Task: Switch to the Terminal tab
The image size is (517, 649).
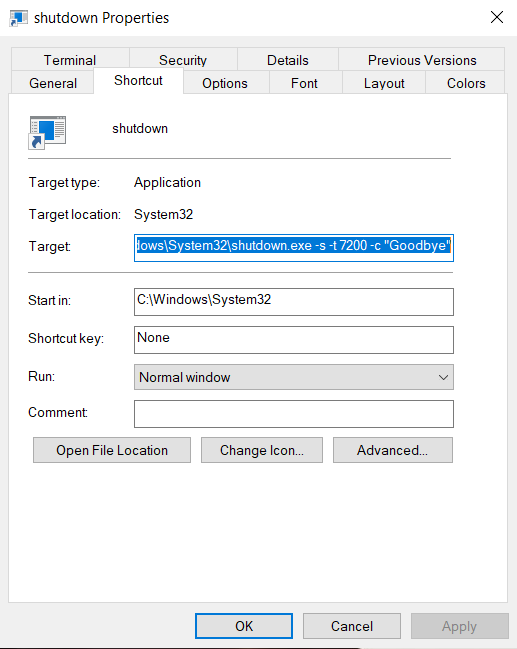Action: click(70, 60)
